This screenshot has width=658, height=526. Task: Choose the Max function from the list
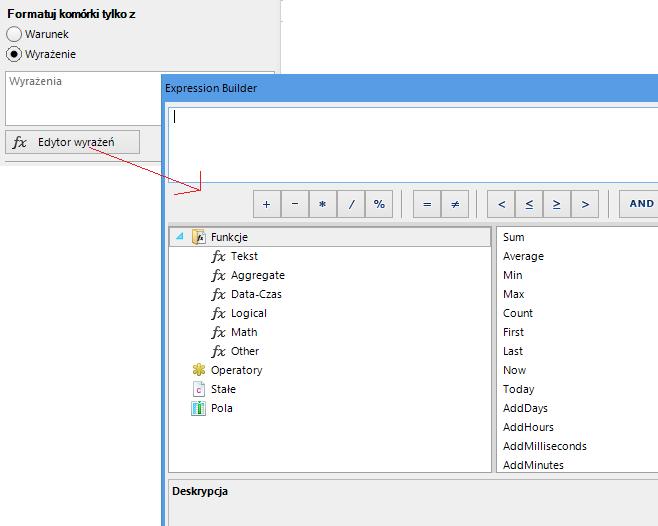click(514, 294)
